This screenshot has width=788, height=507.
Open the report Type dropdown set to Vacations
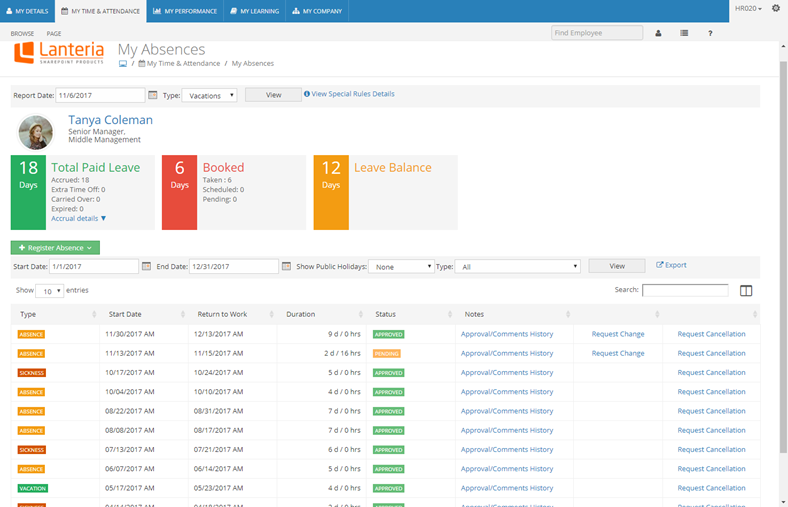[210, 95]
